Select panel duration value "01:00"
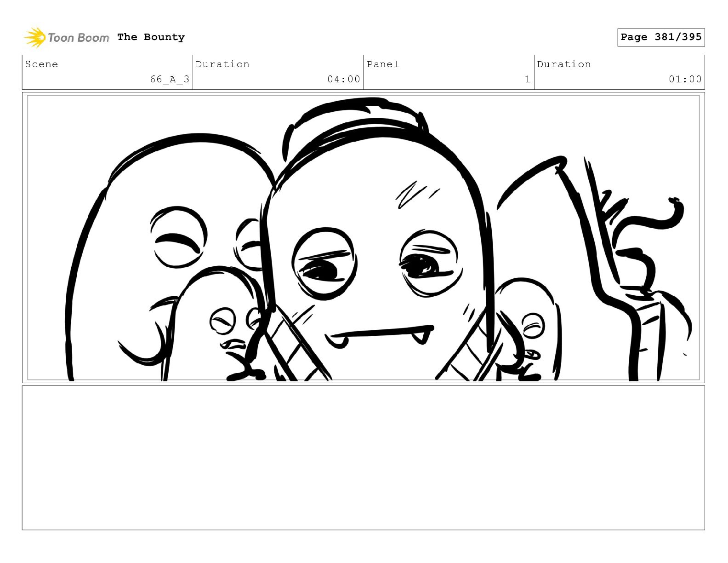The image size is (728, 563). pyautogui.click(x=685, y=79)
